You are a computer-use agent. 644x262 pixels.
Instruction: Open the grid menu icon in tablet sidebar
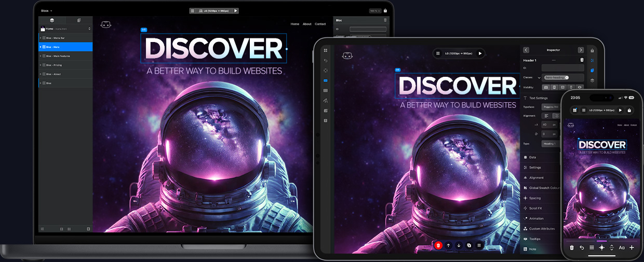[326, 50]
